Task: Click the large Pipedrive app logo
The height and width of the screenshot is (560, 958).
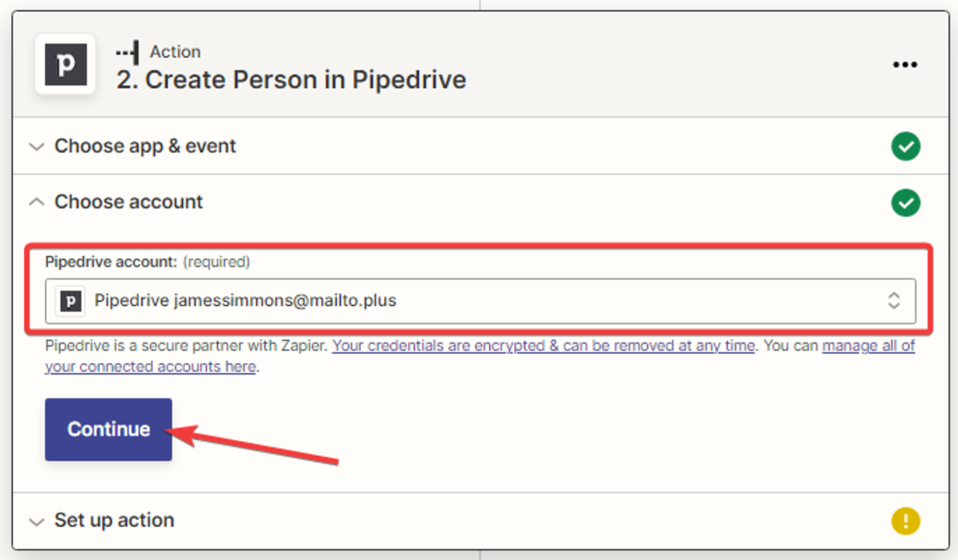Action: pos(65,65)
